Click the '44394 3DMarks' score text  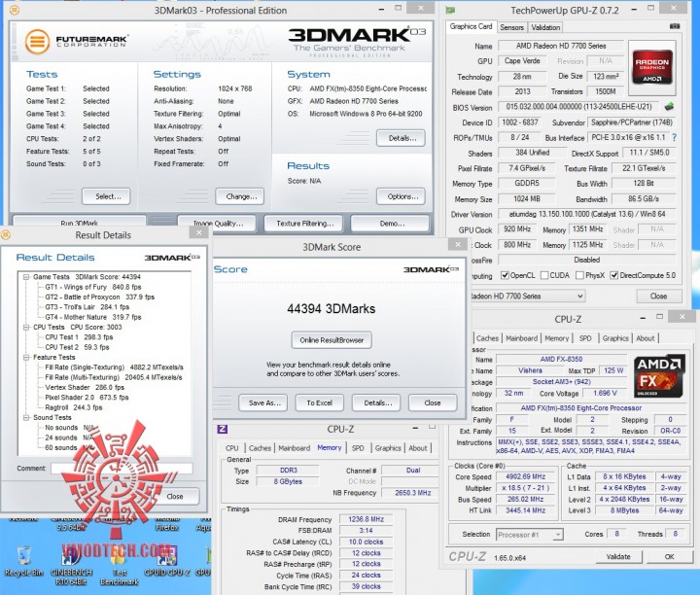(x=332, y=308)
